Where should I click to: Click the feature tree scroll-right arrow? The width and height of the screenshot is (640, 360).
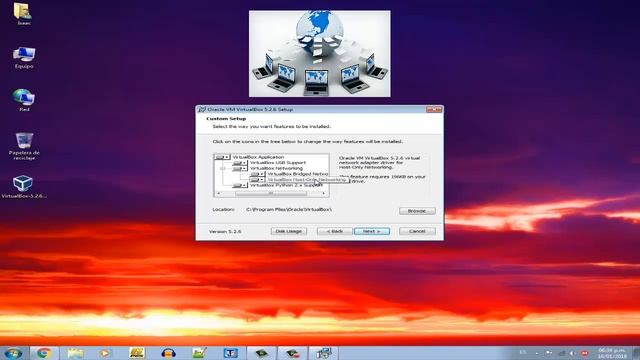coord(324,193)
